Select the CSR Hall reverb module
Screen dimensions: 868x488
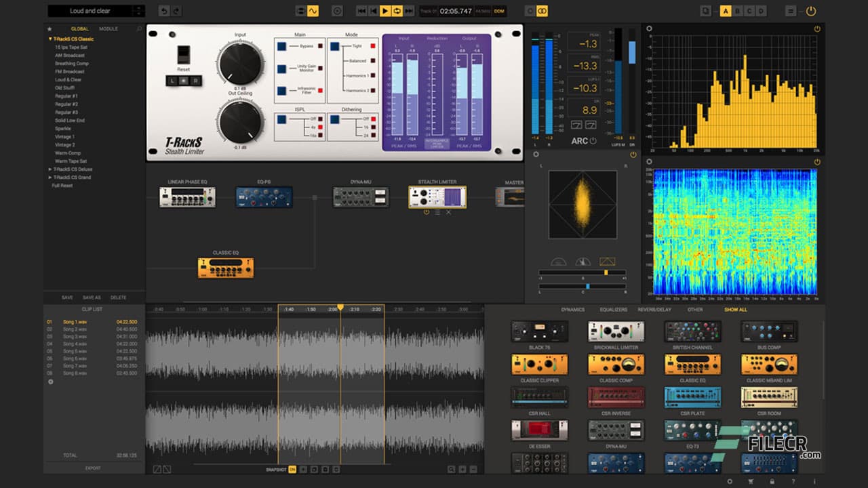tap(539, 397)
